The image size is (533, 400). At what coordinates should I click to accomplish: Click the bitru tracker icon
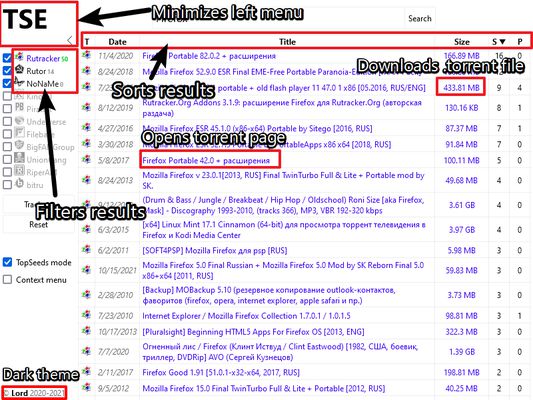coord(20,183)
